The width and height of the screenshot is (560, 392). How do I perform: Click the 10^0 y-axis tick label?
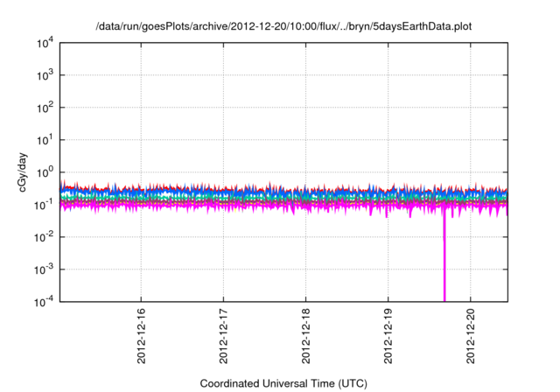click(x=45, y=172)
